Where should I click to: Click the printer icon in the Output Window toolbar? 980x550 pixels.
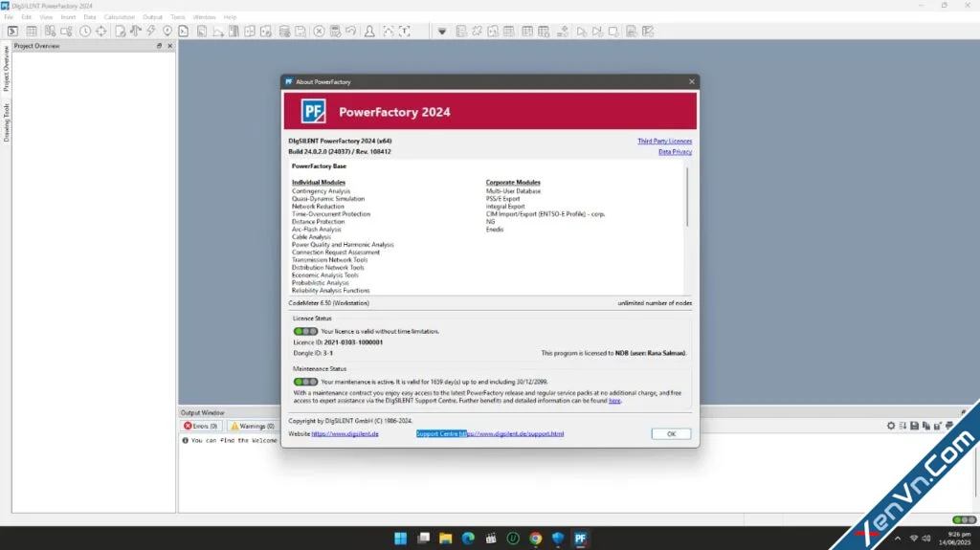[x=949, y=426]
